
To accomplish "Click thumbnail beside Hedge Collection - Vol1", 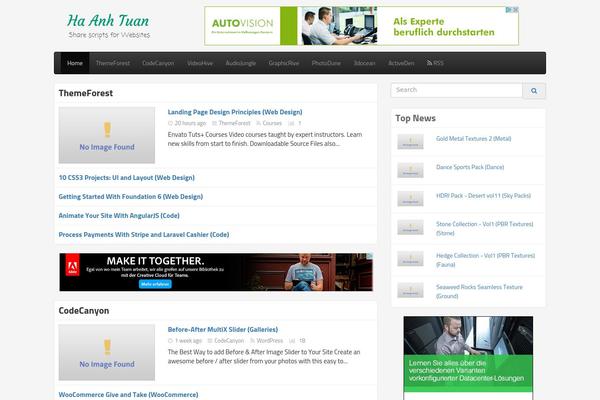I will pyautogui.click(x=411, y=259).
